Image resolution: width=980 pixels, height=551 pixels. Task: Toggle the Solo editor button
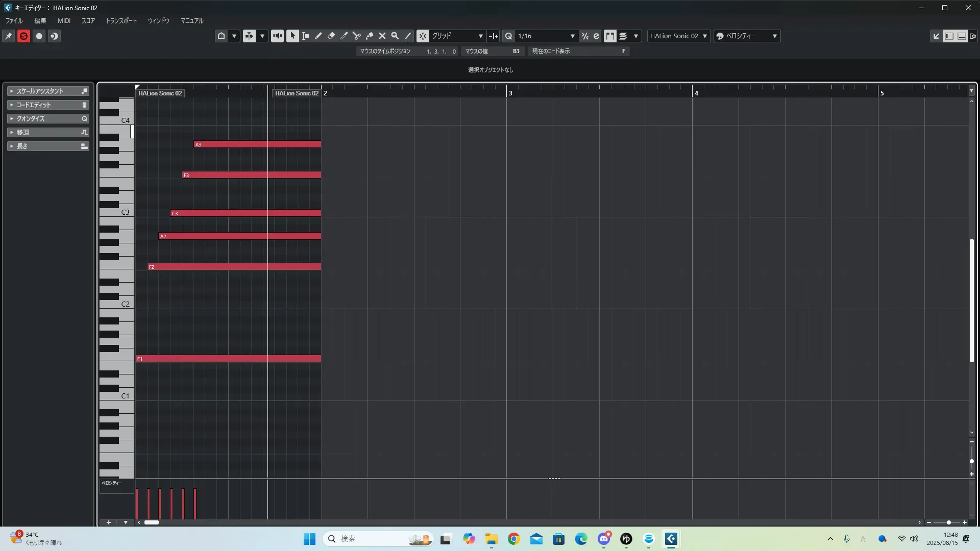(x=23, y=36)
